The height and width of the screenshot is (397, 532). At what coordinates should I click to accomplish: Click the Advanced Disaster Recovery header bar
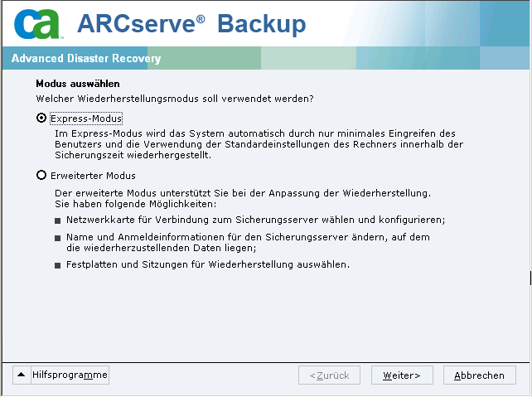coord(86,59)
